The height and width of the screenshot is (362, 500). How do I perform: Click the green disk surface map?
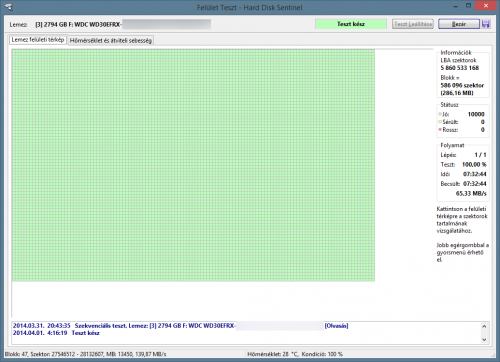193,165
